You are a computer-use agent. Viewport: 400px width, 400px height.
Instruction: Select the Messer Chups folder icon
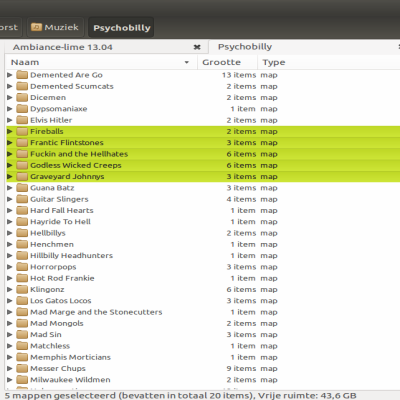pyautogui.click(x=22, y=368)
